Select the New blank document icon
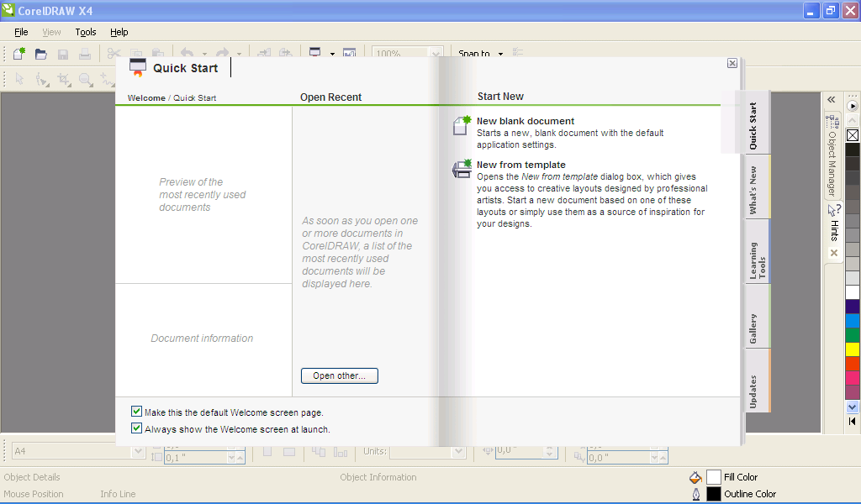Screen dimensions: 861x504 pyautogui.click(x=461, y=125)
